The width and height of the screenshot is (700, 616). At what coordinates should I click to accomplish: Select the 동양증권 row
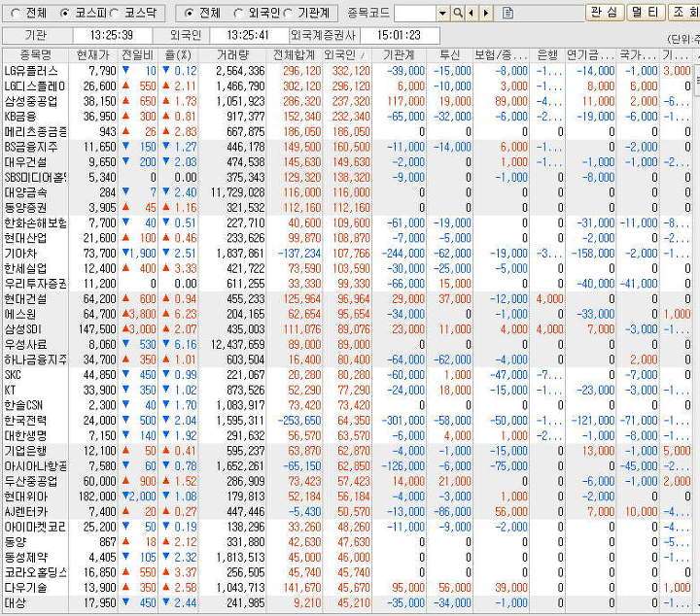(x=348, y=207)
